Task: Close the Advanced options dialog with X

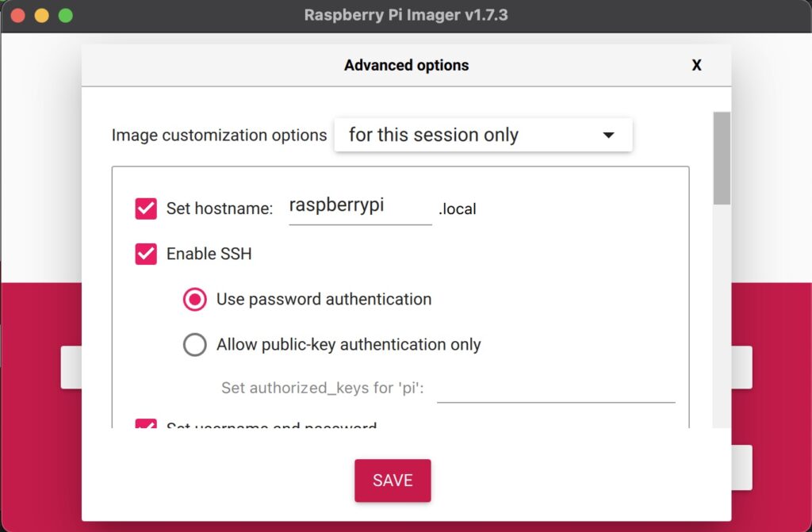Action: pyautogui.click(x=696, y=65)
